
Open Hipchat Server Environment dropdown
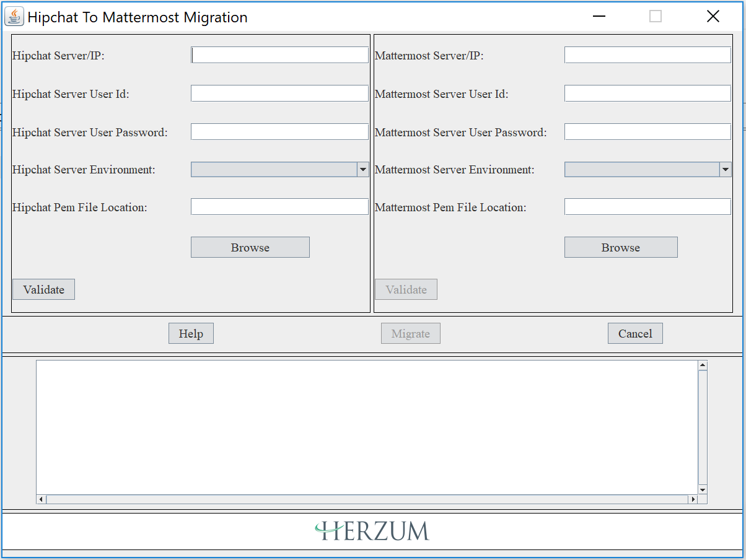pos(279,170)
